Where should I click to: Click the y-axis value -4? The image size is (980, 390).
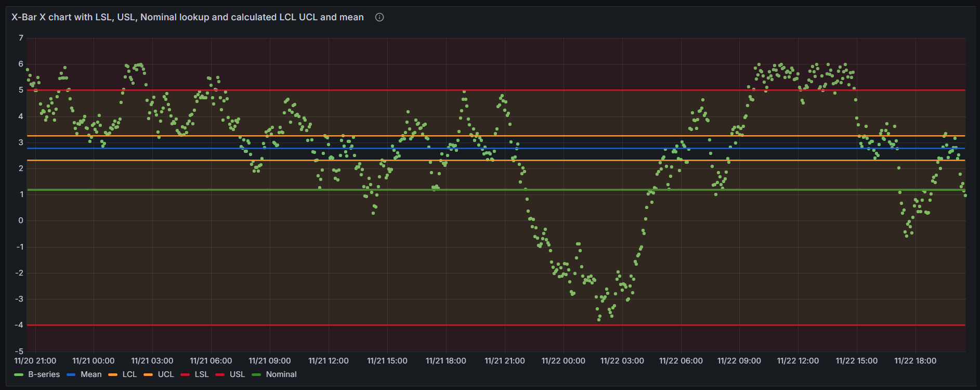tap(19, 325)
